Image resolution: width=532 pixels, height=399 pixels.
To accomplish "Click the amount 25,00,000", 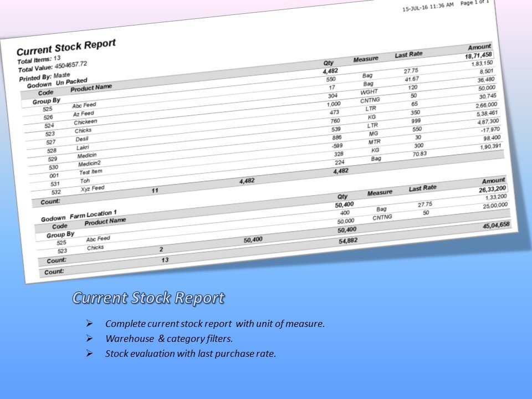I will [x=495, y=206].
